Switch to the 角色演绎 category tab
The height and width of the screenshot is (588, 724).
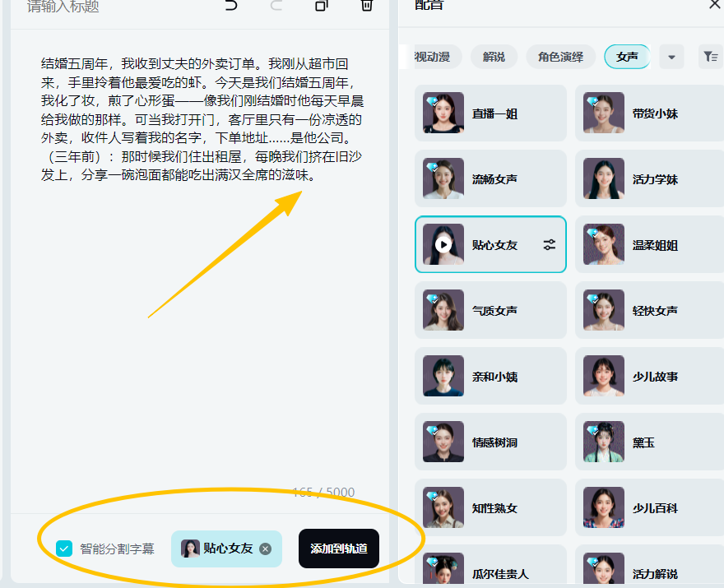tap(560, 57)
